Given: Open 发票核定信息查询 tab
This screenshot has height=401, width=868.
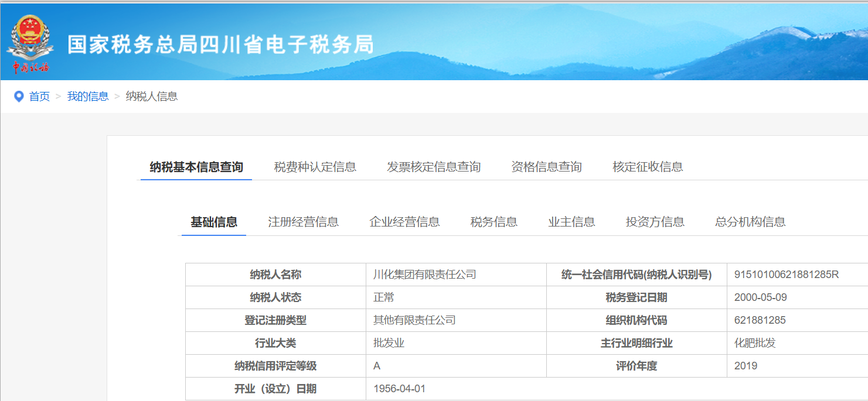Looking at the screenshot, I should tap(434, 167).
